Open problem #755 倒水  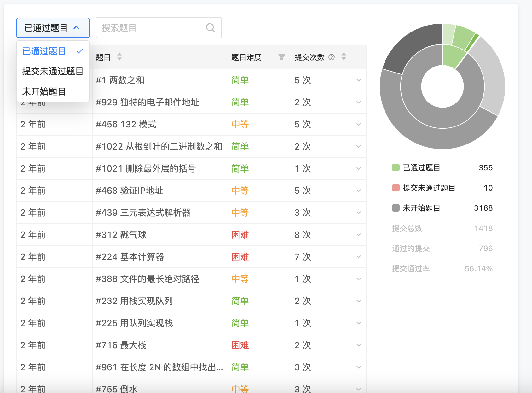pyautogui.click(x=117, y=389)
